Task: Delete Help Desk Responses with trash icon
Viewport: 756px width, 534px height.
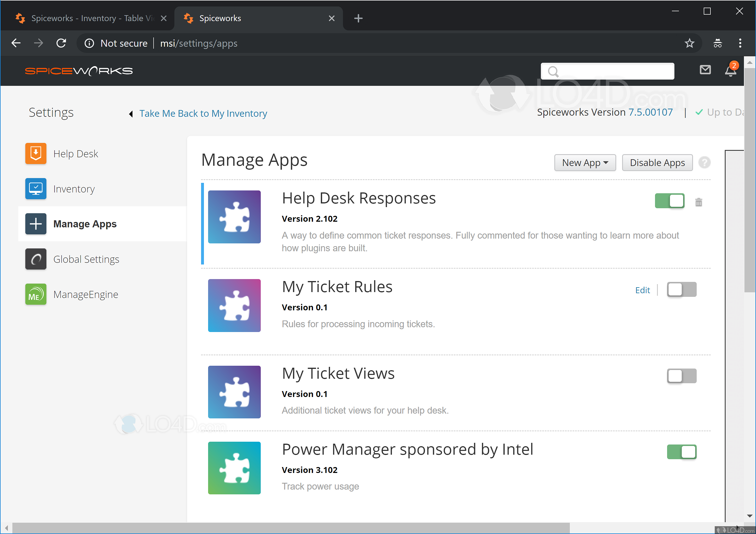Action: 698,202
